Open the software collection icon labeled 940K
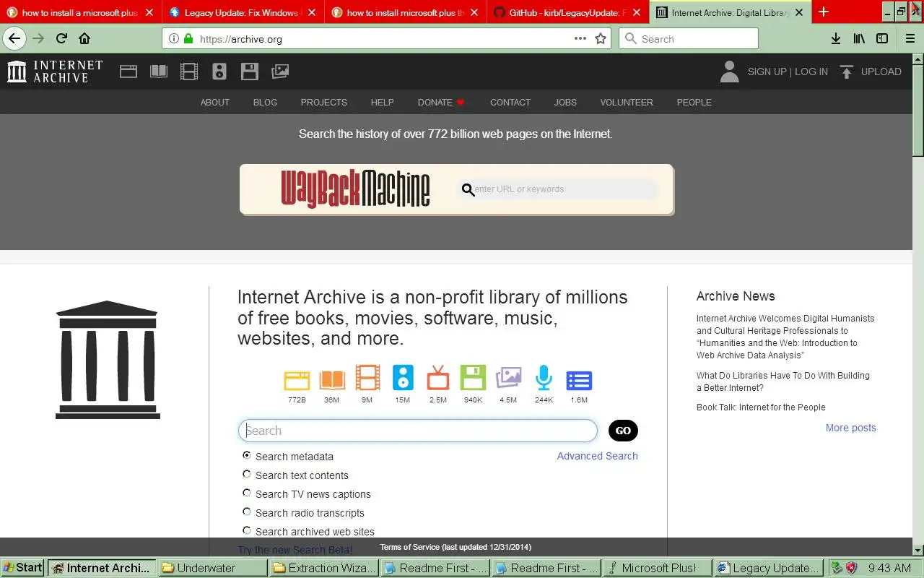This screenshot has height=578, width=924. (x=474, y=378)
